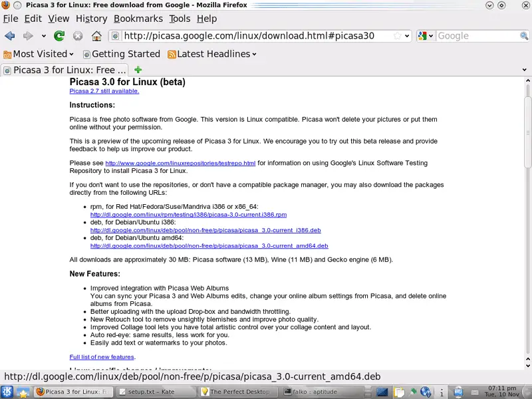The height and width of the screenshot is (399, 532).
Task: Click the Firefox icon on the Picasa taskbar entry
Action: (41, 392)
